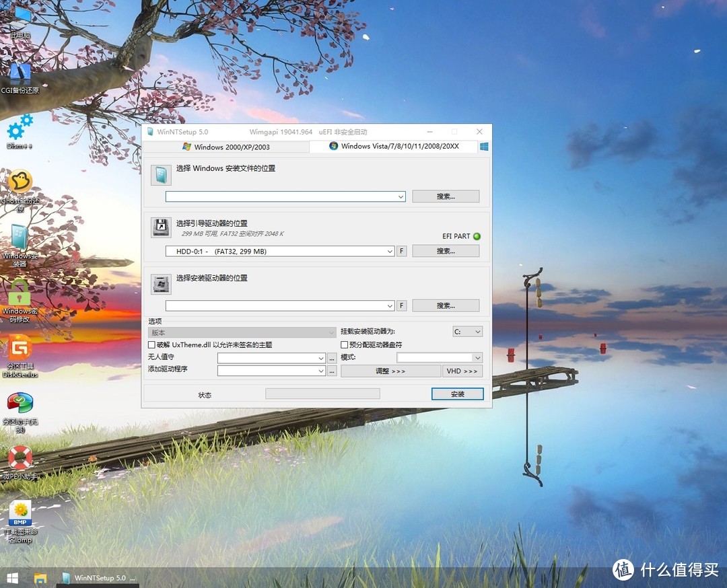Open the Ghost备份还原 desktop icon
Viewport: 727px width, 588px height.
20,191
